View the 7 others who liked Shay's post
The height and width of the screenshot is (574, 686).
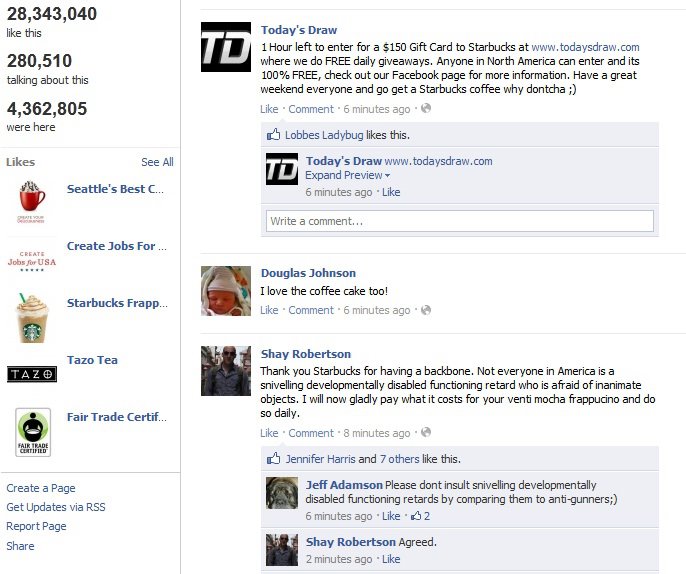pos(399,459)
